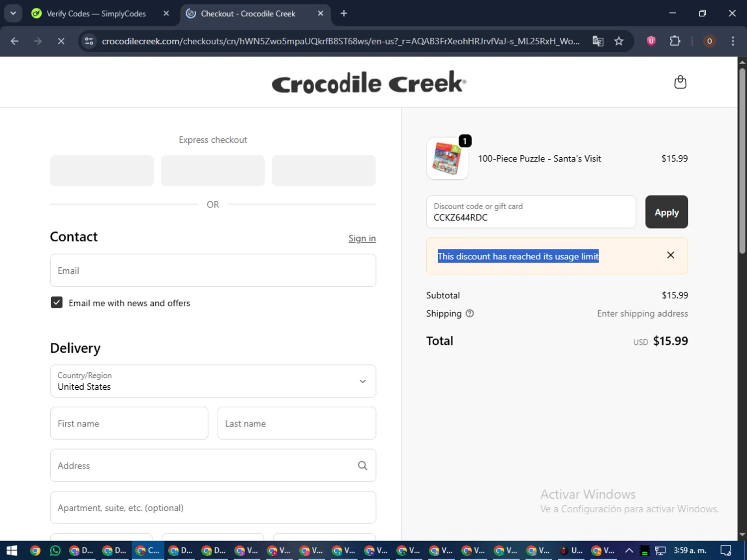Click the shipping info question mark icon

(470, 314)
